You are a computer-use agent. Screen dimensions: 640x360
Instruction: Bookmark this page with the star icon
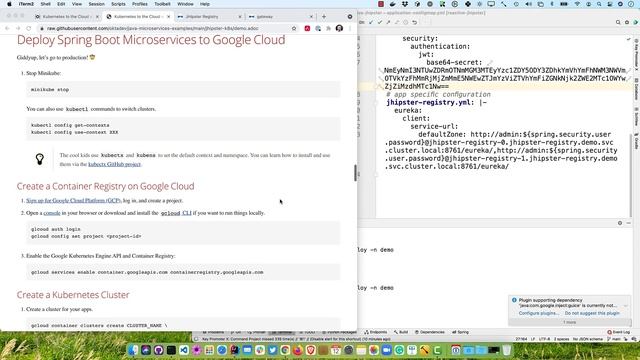click(x=294, y=28)
